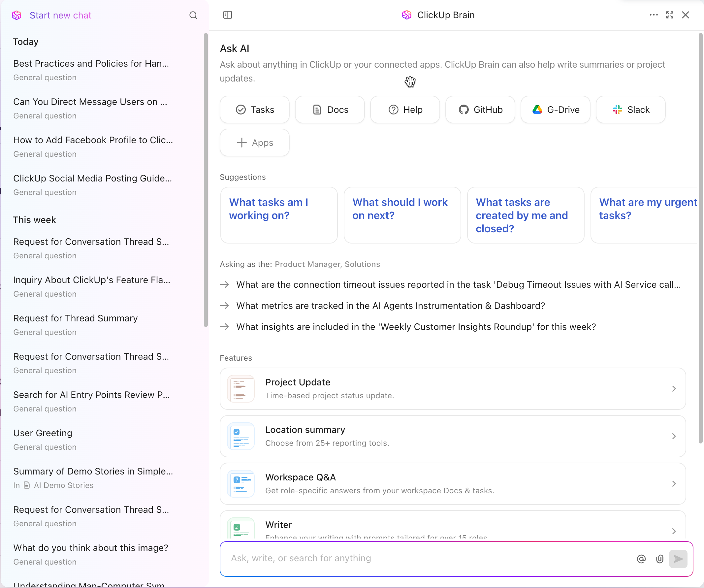Change role 'Product Manager, Solutions'
This screenshot has height=588, width=704.
327,264
